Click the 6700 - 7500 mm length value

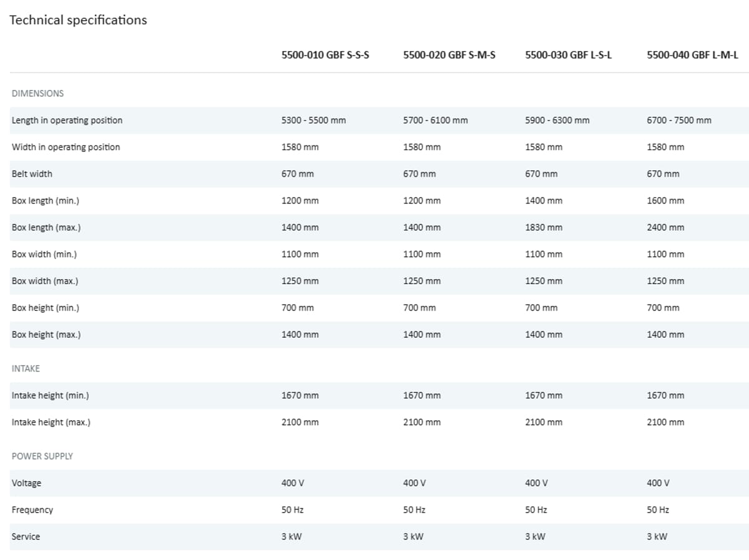tap(678, 120)
